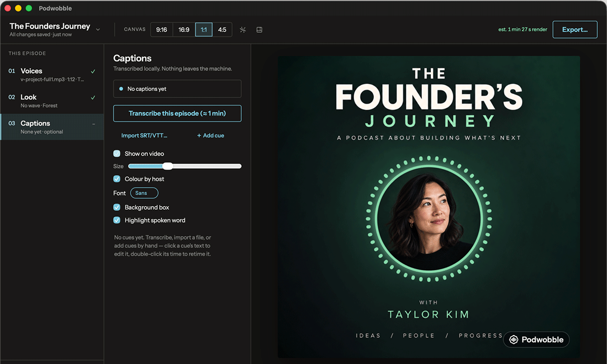Go to the Look step
Image resolution: width=607 pixels, height=364 pixels.
click(x=52, y=101)
